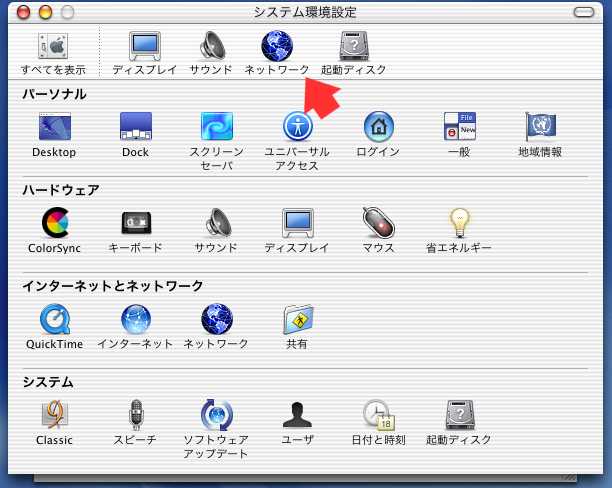Open the ColorSync preferences icon
The width and height of the screenshot is (612, 488).
tap(55, 223)
